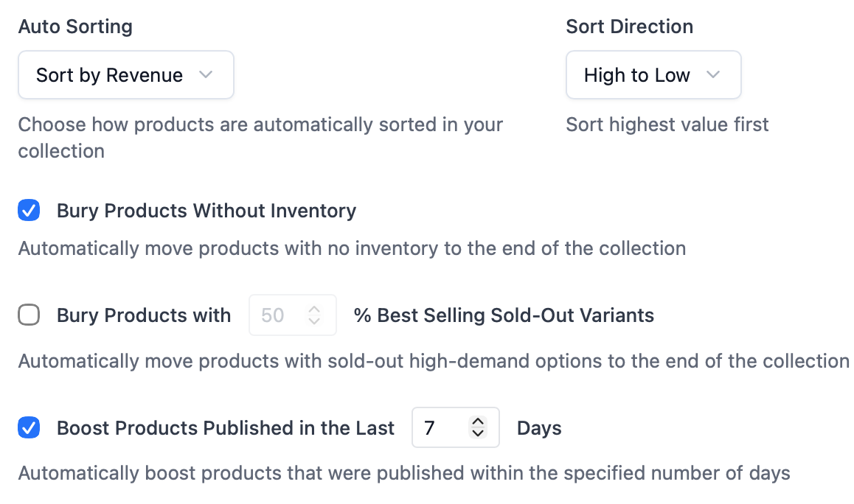Click the up arrow on the Days stepper
854x504 pixels.
pos(478,422)
